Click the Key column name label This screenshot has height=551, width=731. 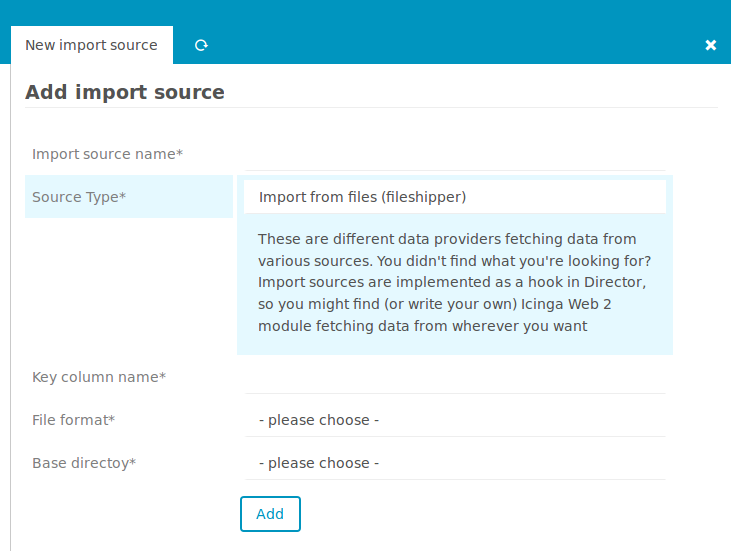point(99,377)
